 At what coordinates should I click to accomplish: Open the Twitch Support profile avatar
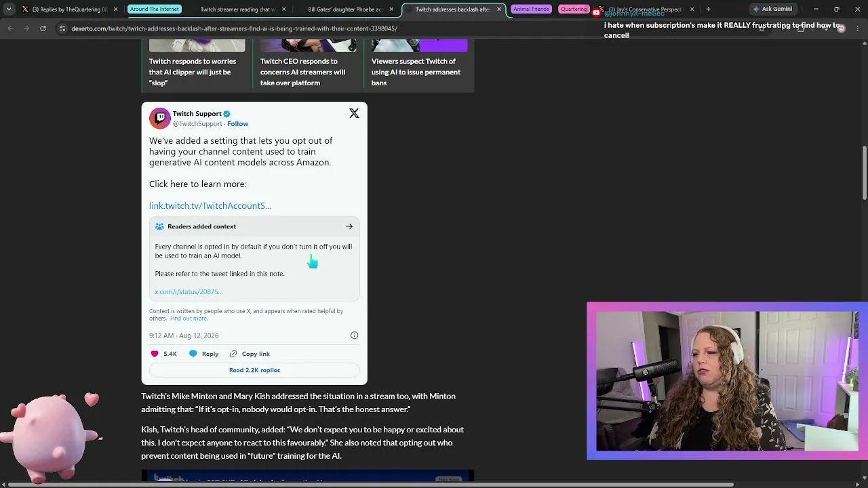pos(159,118)
